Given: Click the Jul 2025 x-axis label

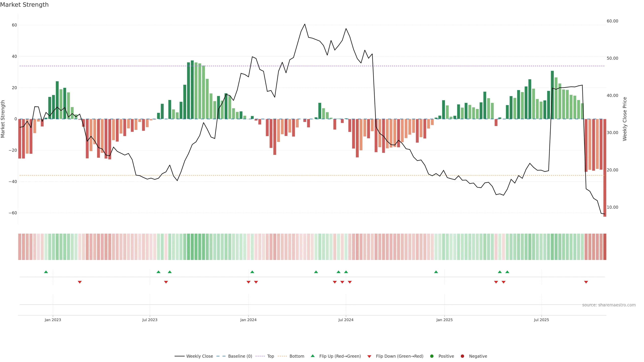Looking at the screenshot, I should coord(541,320).
